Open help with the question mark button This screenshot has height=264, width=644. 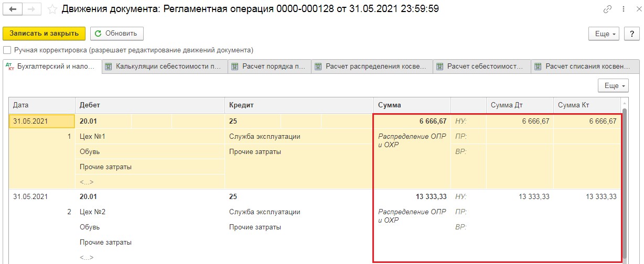click(x=632, y=34)
